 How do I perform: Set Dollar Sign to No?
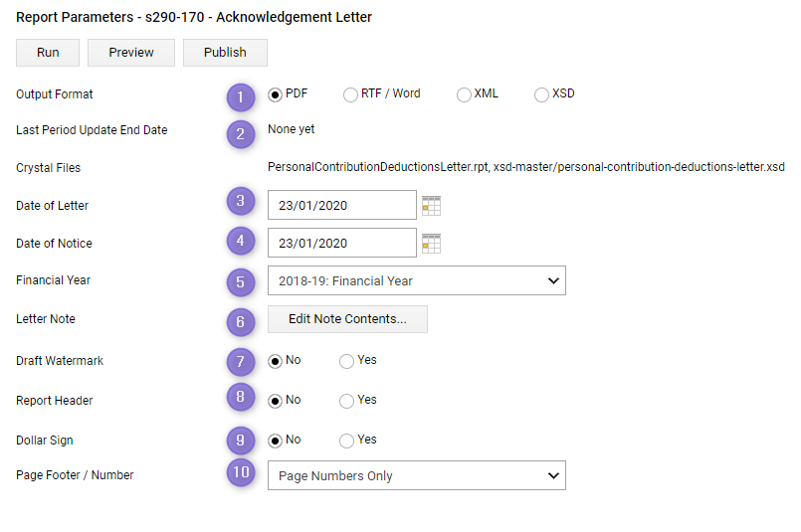point(275,441)
